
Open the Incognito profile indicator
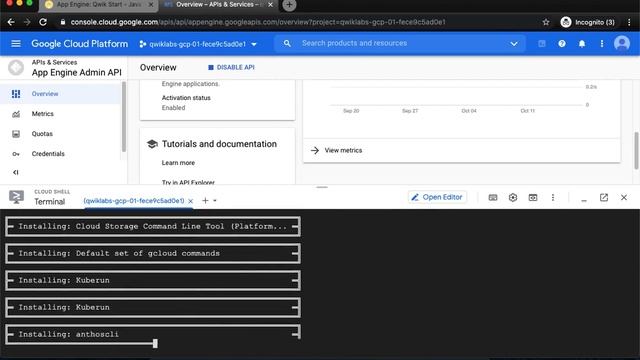587,22
